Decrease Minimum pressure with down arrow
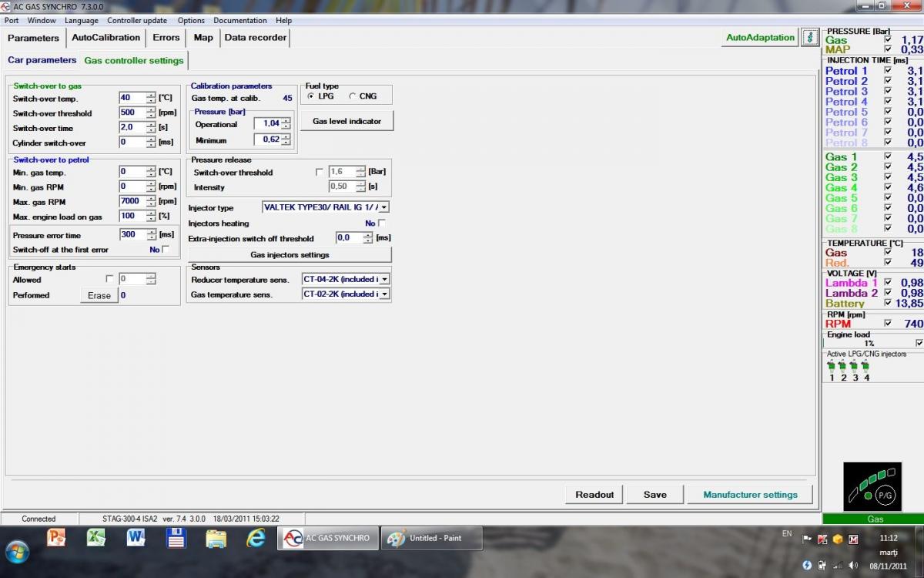The height and width of the screenshot is (578, 924). tap(286, 143)
